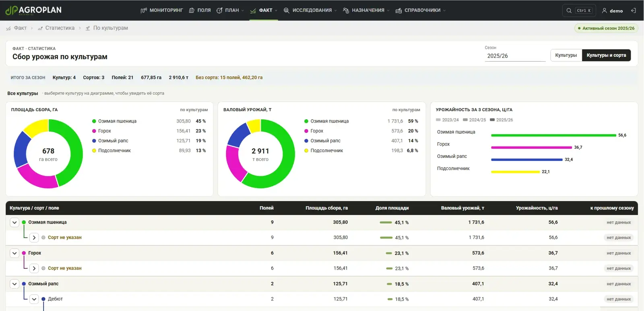Collapse the Дебют variety row
Viewport: 644px width, 311px height.
coord(34,299)
